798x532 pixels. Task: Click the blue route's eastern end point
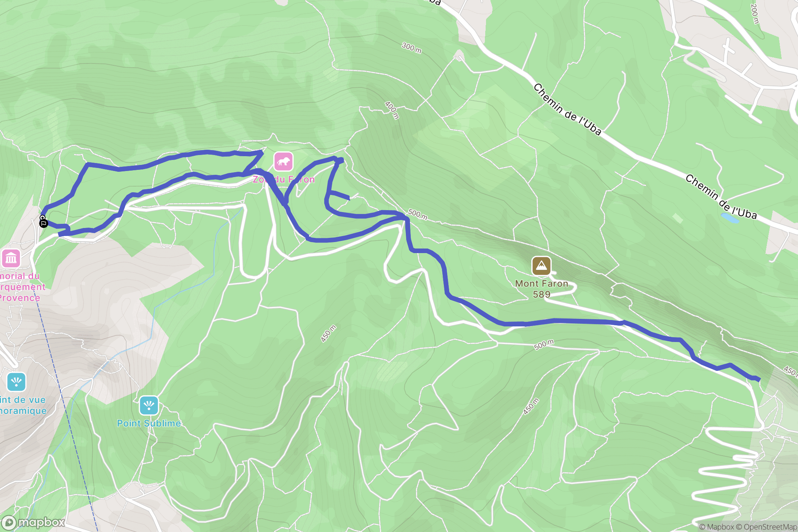[758, 379]
